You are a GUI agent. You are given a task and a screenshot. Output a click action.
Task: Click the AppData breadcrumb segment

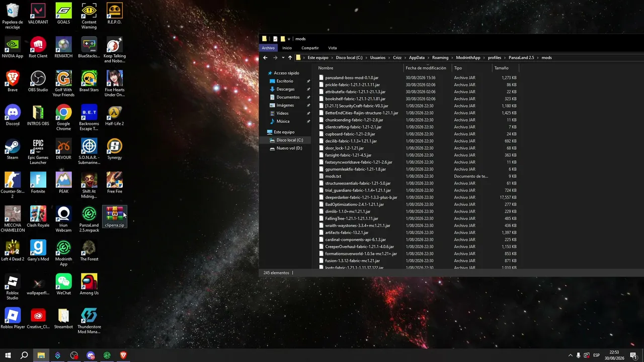pos(417,58)
